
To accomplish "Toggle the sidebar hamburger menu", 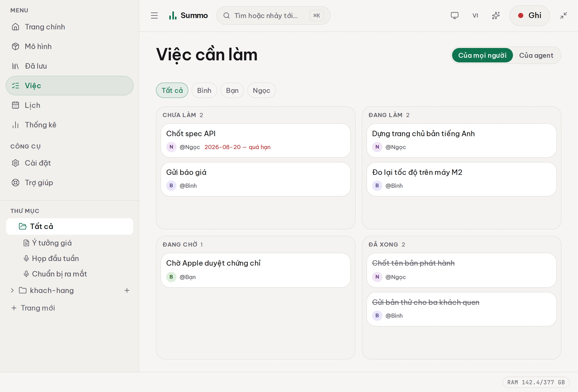I will coord(154,15).
